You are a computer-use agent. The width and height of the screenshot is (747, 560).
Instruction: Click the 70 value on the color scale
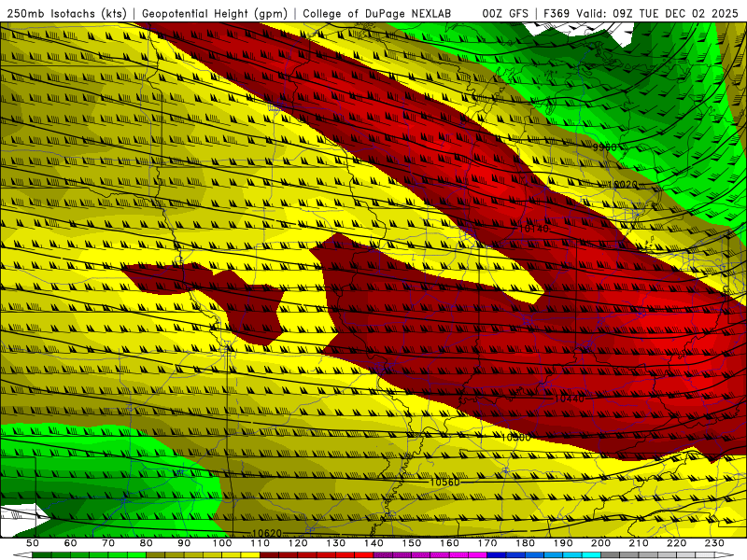(x=108, y=543)
